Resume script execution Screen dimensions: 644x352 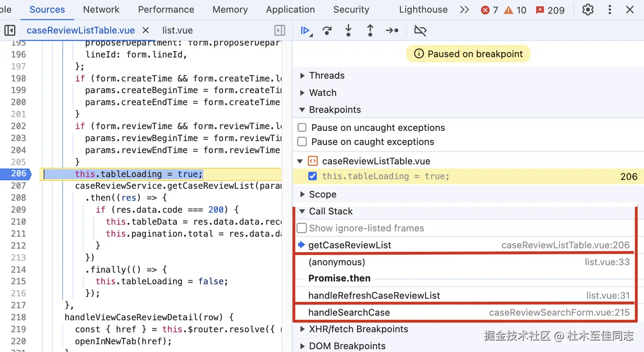coord(305,30)
